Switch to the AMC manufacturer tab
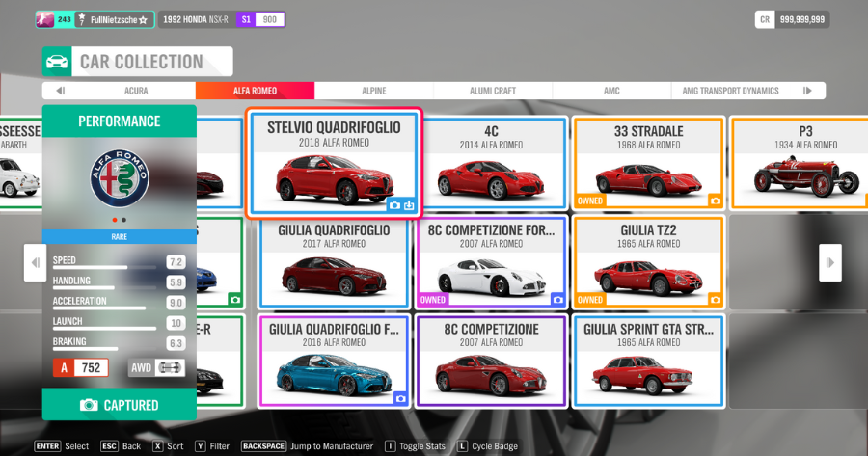 [x=611, y=91]
